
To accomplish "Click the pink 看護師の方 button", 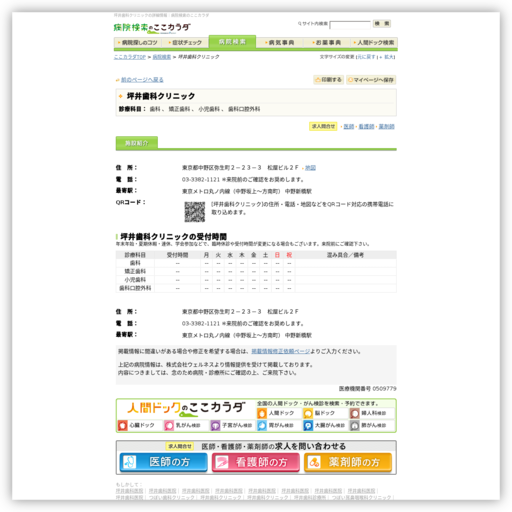I will tap(256, 462).
